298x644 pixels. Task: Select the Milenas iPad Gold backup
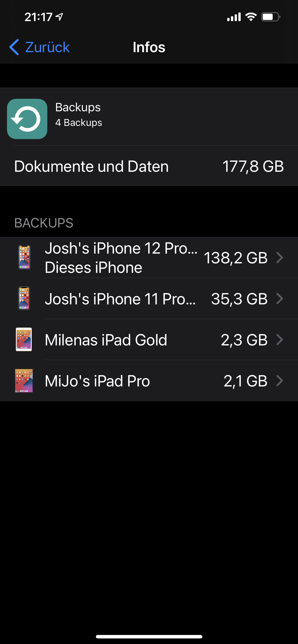106,340
